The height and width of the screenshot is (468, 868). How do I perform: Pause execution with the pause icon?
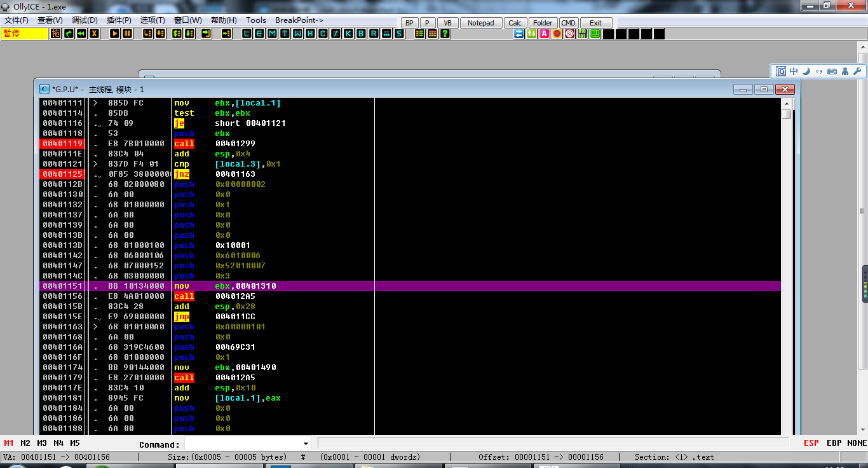click(x=127, y=34)
